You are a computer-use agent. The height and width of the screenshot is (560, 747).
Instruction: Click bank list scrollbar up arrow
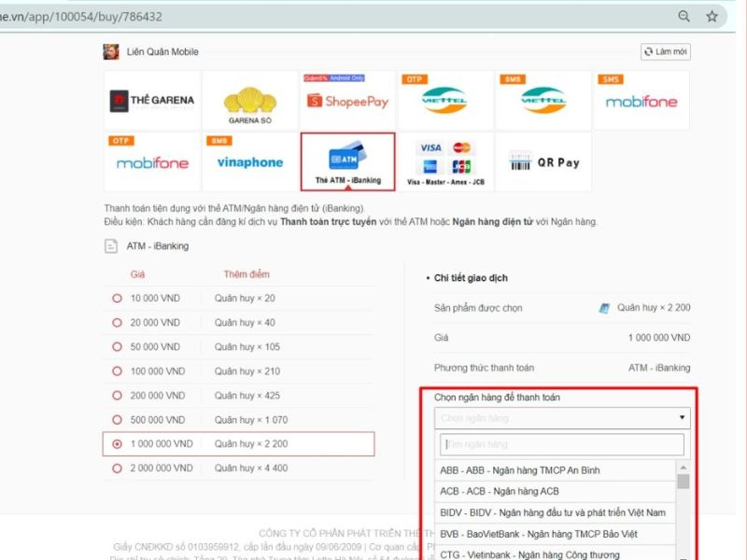684,468
